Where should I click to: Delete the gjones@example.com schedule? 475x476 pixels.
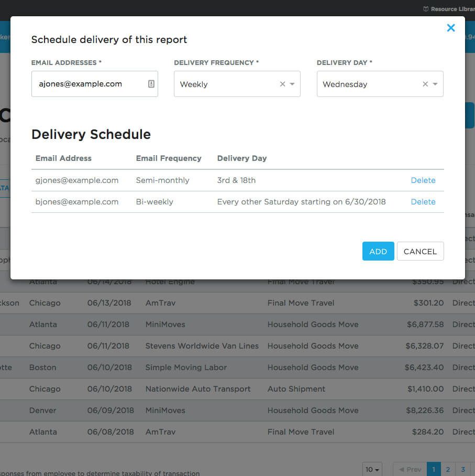[423, 180]
